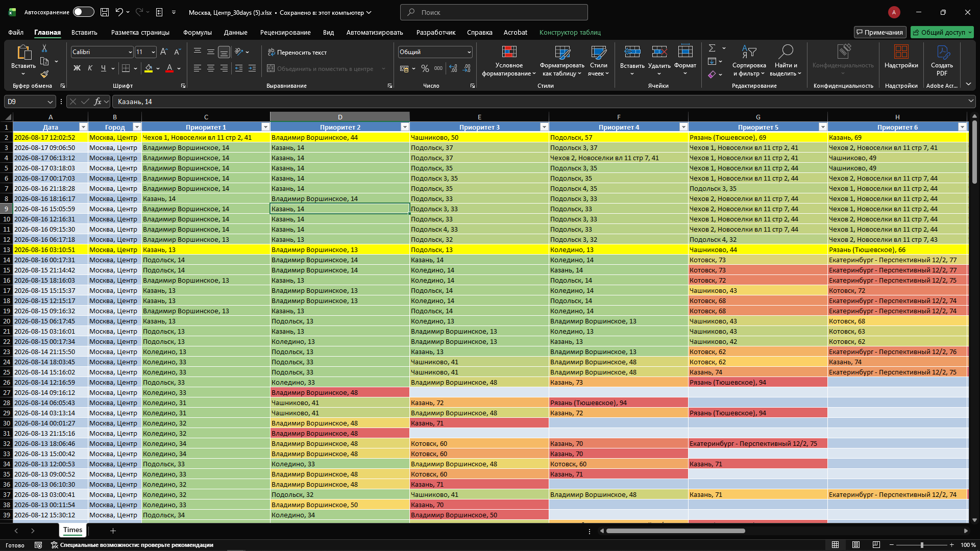The image size is (980, 551).
Task: Apply percent style format
Action: 425,68
